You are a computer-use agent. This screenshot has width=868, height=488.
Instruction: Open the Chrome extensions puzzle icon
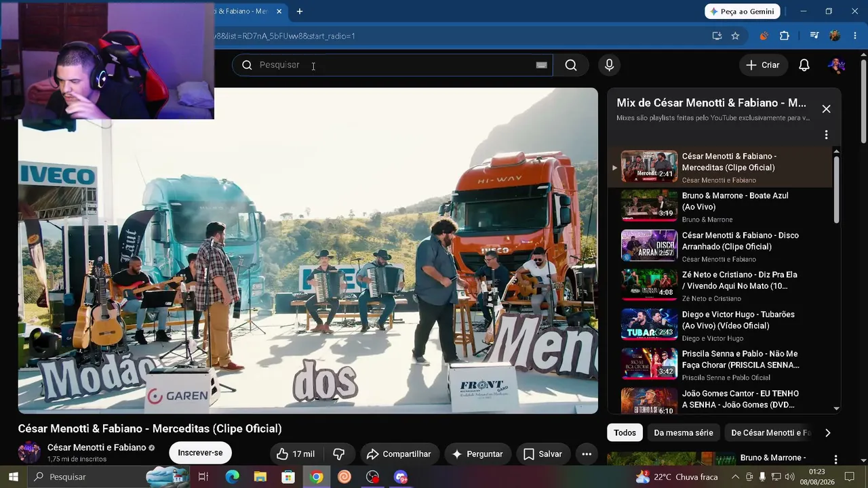785,36
